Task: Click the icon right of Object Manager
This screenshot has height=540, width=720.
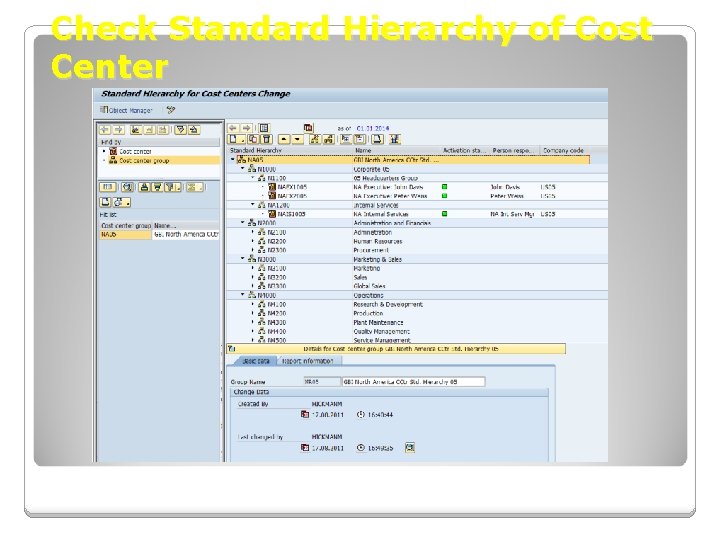Action: click(171, 110)
